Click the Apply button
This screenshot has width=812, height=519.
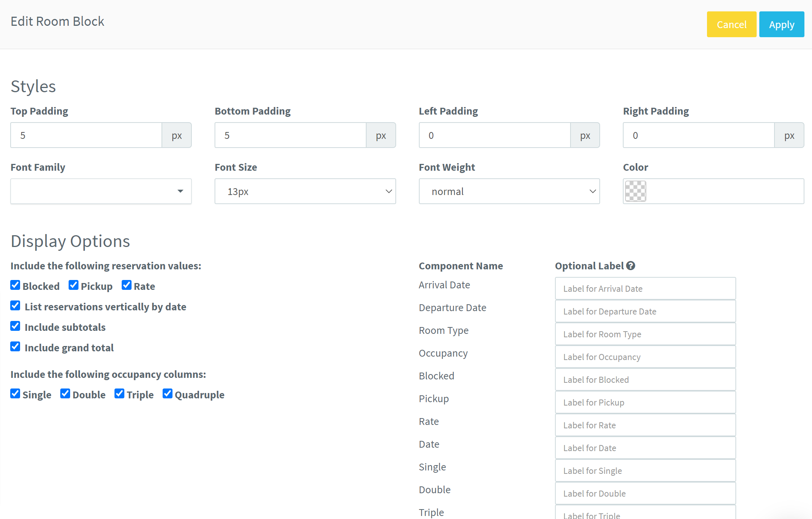pyautogui.click(x=781, y=24)
